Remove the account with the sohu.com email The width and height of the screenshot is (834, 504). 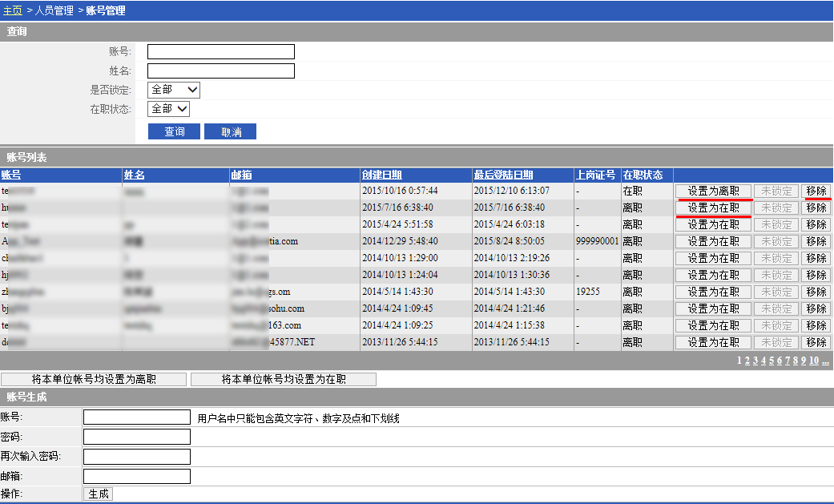[816, 309]
